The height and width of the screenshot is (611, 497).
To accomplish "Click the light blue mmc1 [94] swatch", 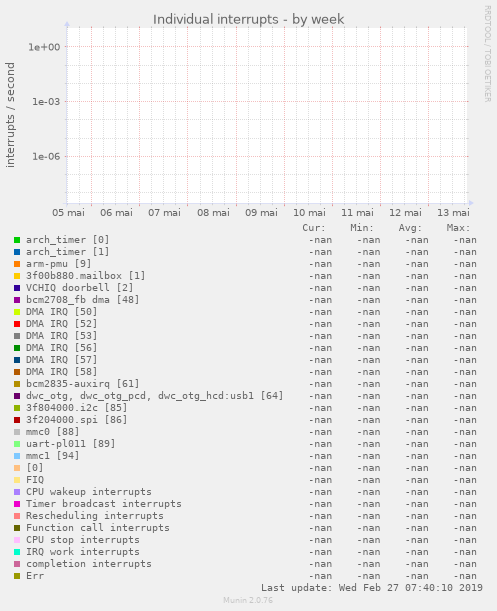I will [x=17, y=456].
